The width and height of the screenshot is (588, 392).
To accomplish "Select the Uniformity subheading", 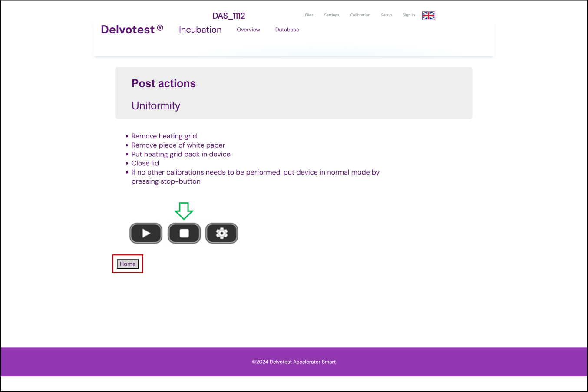I will 156,106.
